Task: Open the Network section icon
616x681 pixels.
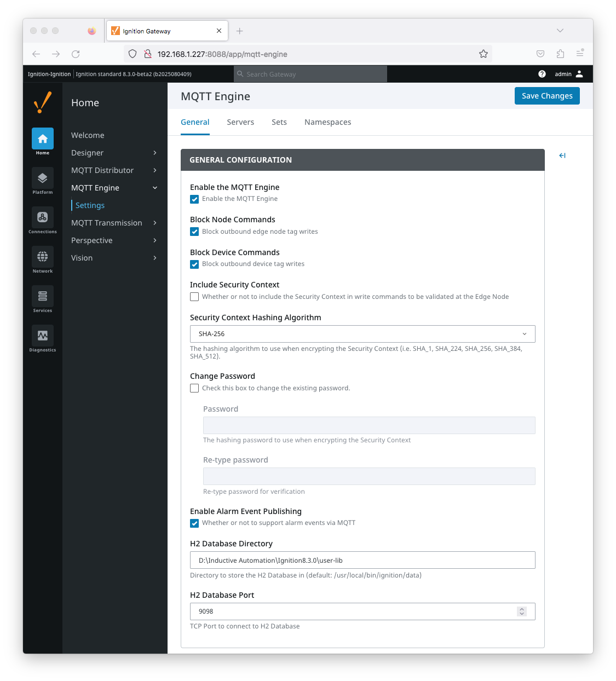Action: tap(43, 257)
